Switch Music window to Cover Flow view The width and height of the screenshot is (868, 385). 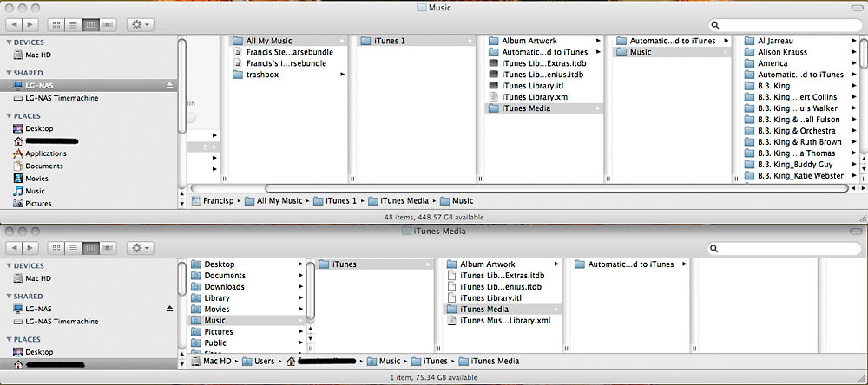pos(108,24)
